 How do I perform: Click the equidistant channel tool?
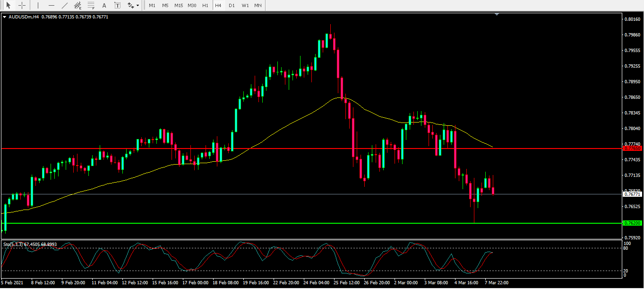pyautogui.click(x=78, y=6)
